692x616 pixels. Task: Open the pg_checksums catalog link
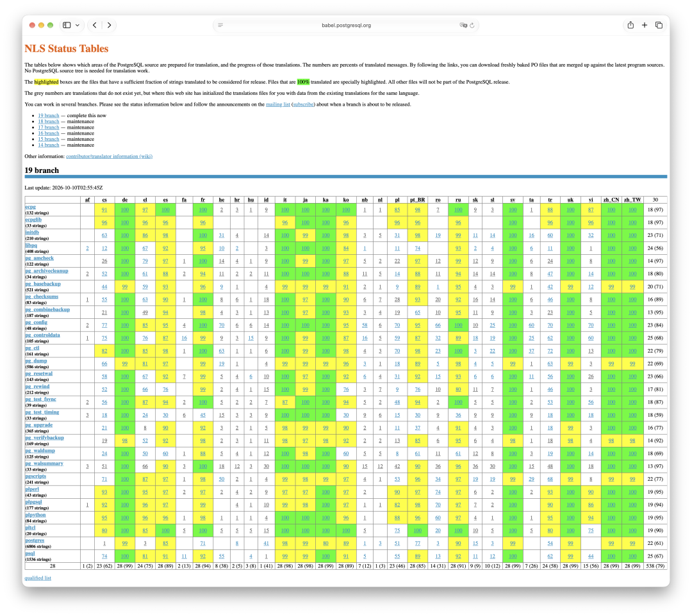(x=42, y=296)
